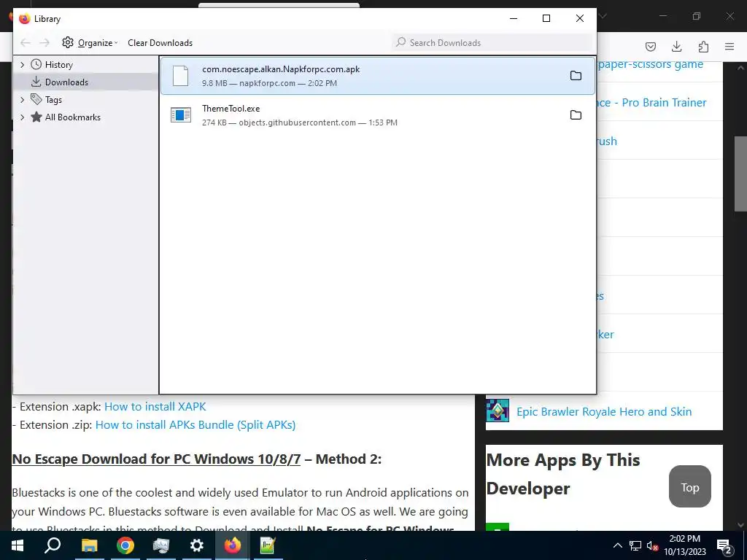Open Pro Brain Trainer link in browser

[x=651, y=102]
